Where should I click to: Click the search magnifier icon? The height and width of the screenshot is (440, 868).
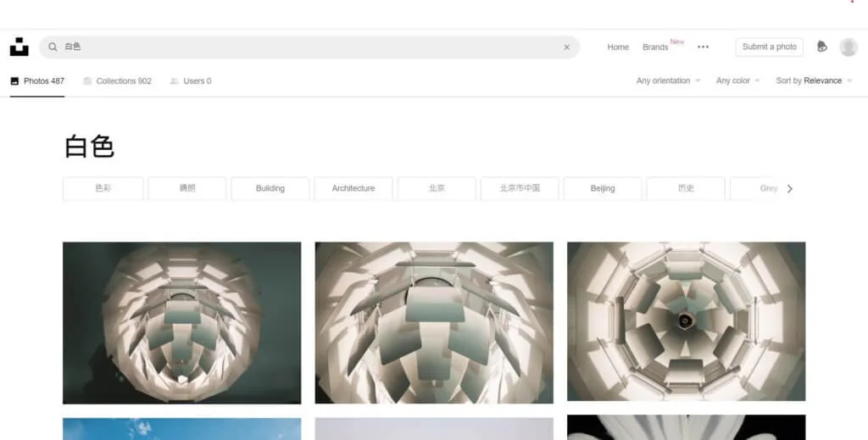(53, 47)
